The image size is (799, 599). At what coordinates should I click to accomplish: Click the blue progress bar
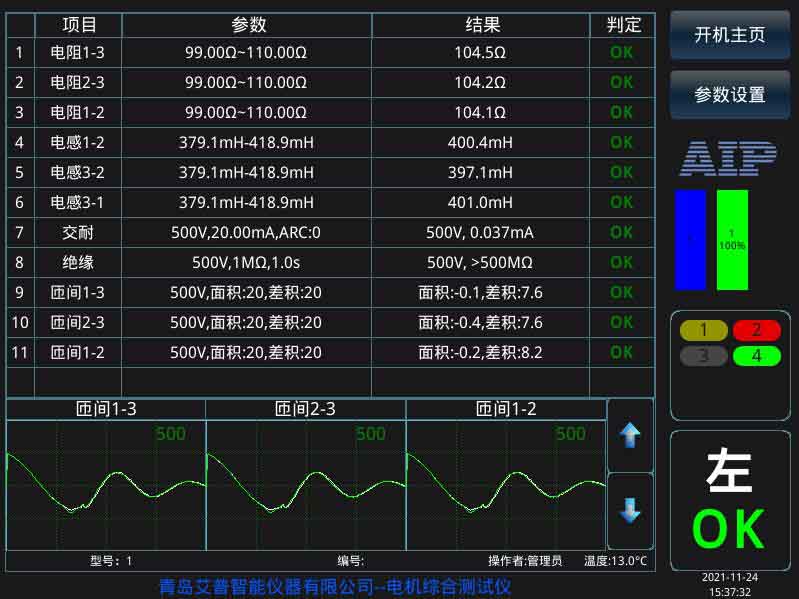pyautogui.click(x=690, y=240)
